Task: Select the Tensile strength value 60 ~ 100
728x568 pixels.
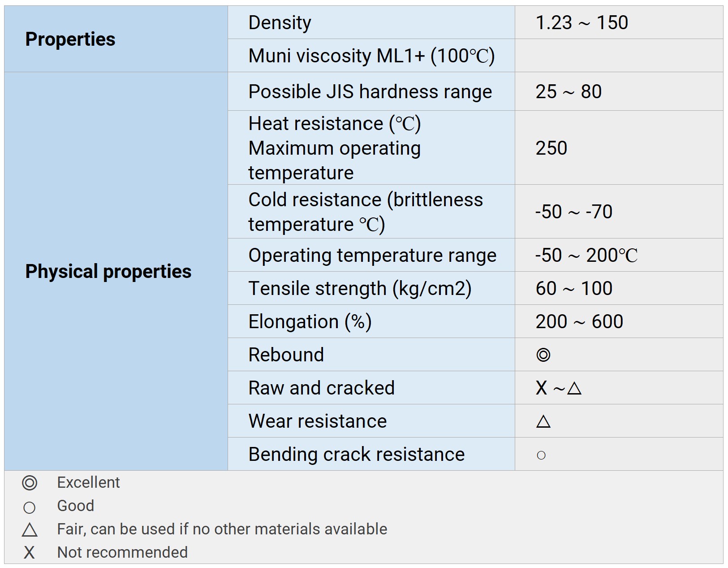Action: click(573, 289)
